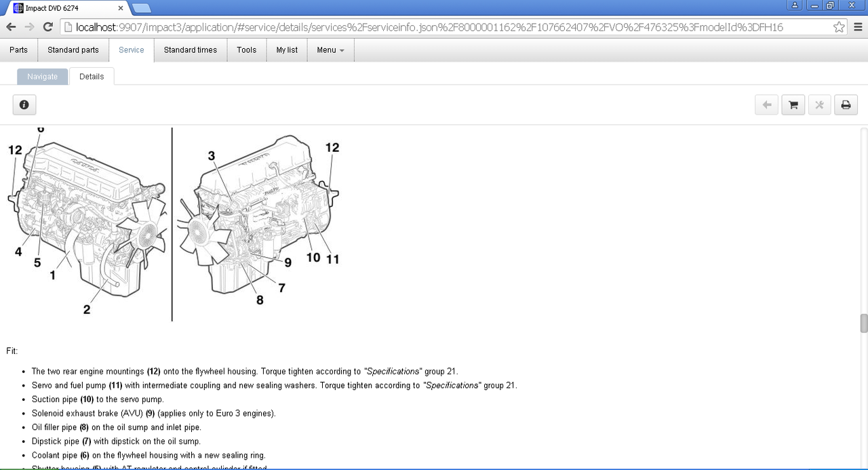Reload the page with the browser refresh icon
Image resolution: width=868 pixels, height=470 pixels.
pos(47,27)
